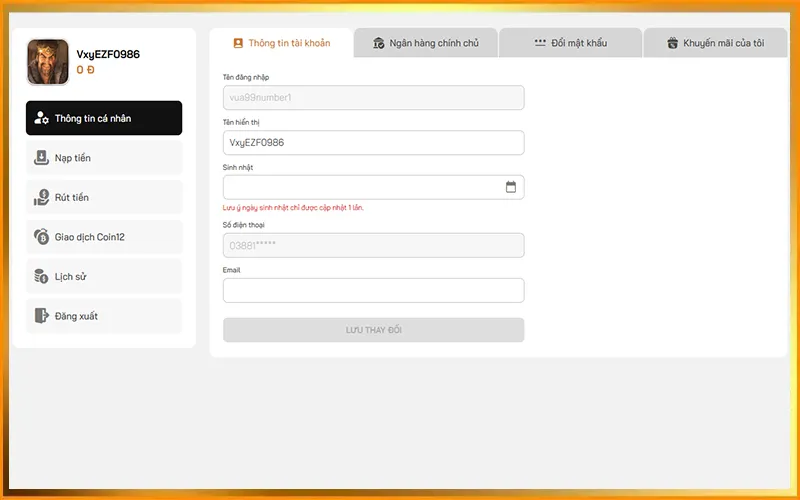Screen dimensions: 800x500
Task: Click the bank building tab icon
Action: (x=379, y=43)
